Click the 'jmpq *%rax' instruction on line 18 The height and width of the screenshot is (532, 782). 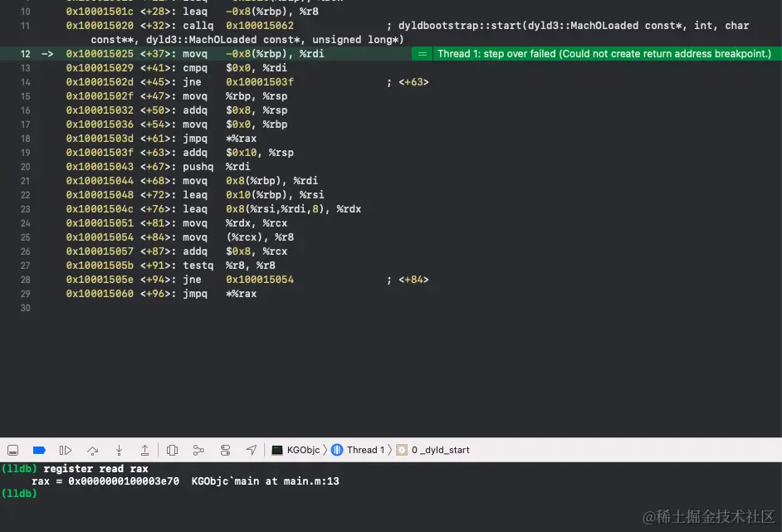(x=219, y=139)
